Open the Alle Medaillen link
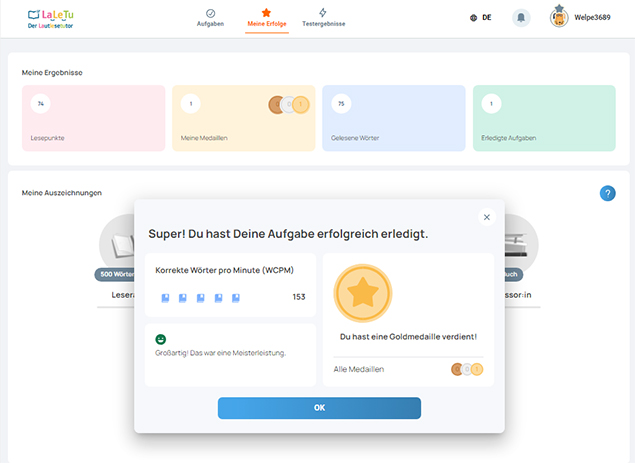Image resolution: width=635 pixels, height=463 pixels. (359, 369)
